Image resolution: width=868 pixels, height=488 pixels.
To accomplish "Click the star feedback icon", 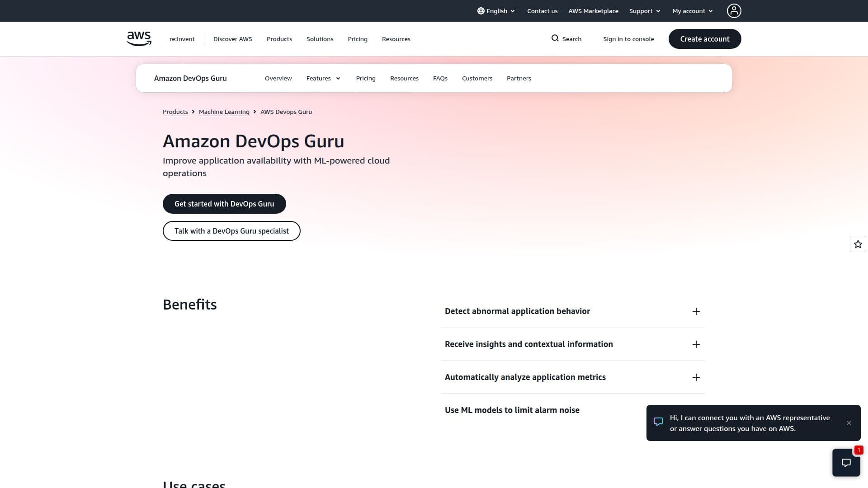I will coord(858,244).
